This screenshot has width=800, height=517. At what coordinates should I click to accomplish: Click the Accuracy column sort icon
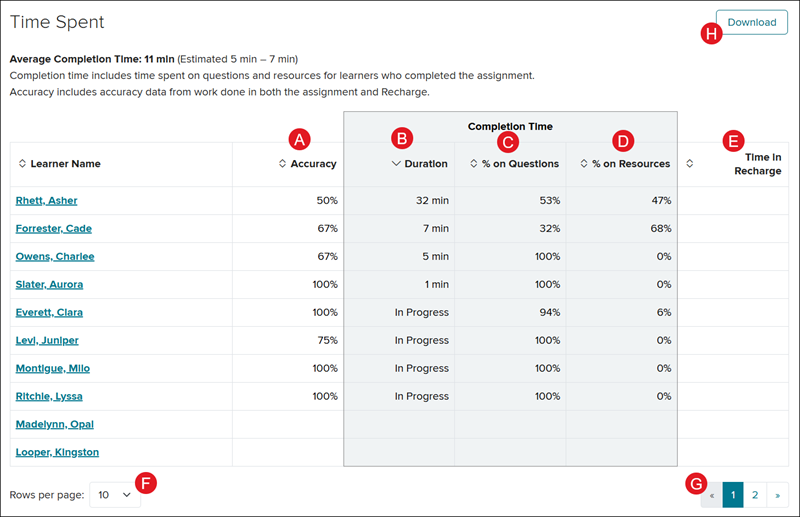tap(282, 164)
